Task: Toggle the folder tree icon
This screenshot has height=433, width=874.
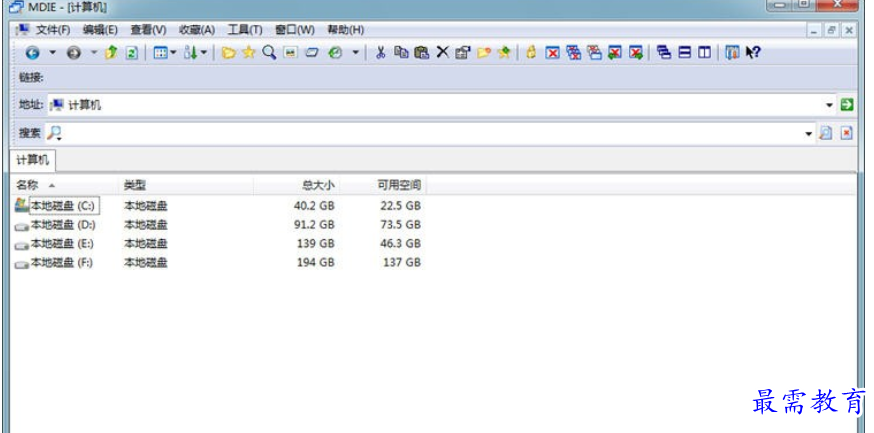Action: 228,53
